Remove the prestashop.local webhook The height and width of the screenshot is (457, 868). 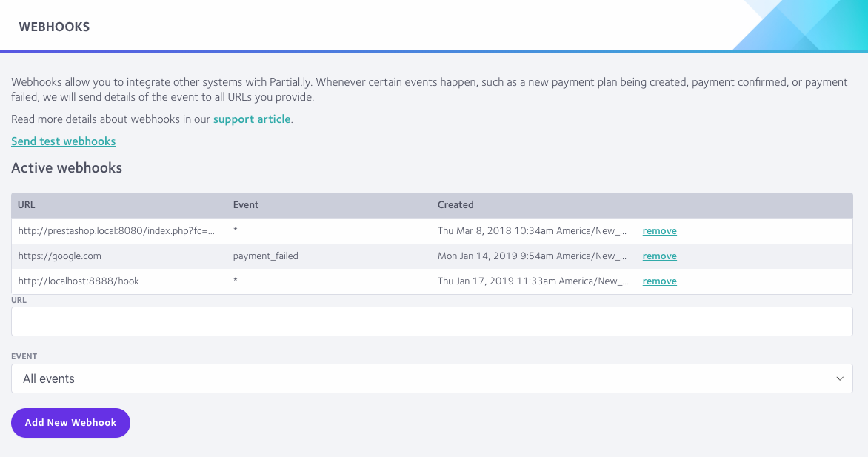tap(659, 231)
